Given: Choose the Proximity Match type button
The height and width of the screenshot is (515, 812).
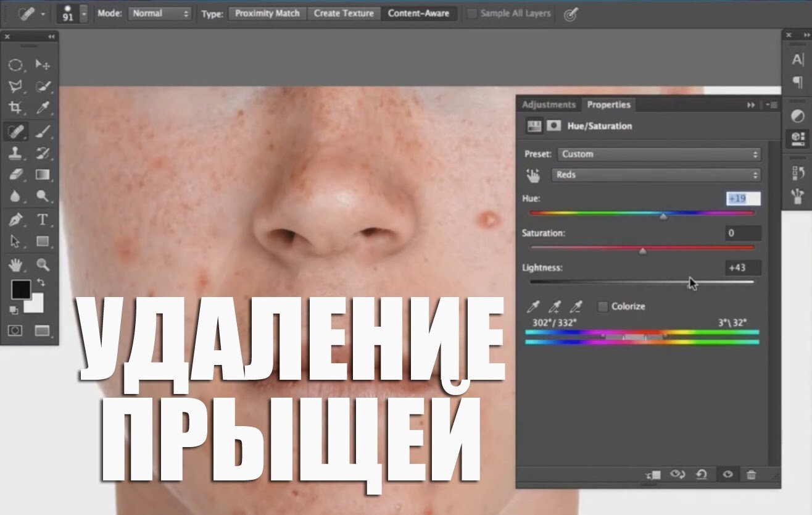Looking at the screenshot, I should (267, 13).
